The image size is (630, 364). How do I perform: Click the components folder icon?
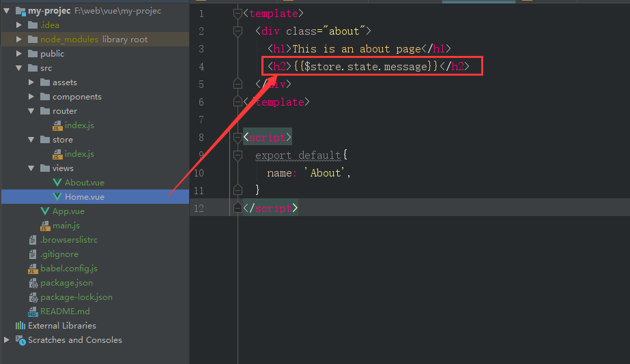pyautogui.click(x=46, y=97)
